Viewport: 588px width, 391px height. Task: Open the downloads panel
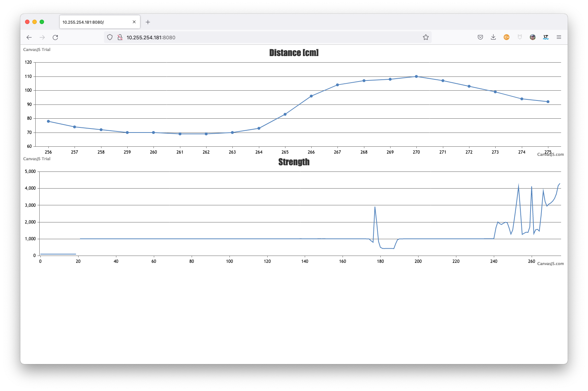point(493,37)
